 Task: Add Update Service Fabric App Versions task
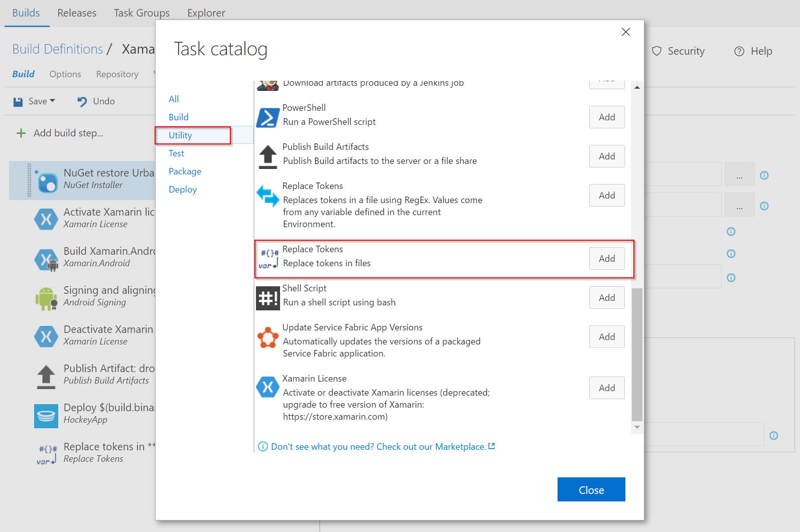click(607, 337)
